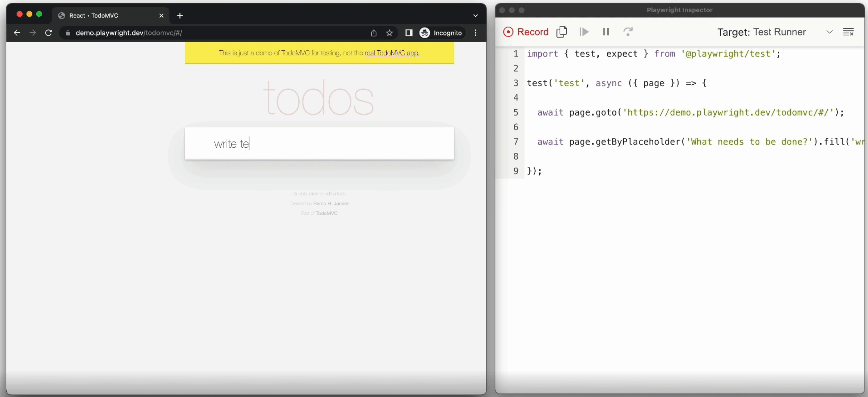Click the Playwright Inspector title bar
Screen dimensions: 868x397
click(679, 10)
